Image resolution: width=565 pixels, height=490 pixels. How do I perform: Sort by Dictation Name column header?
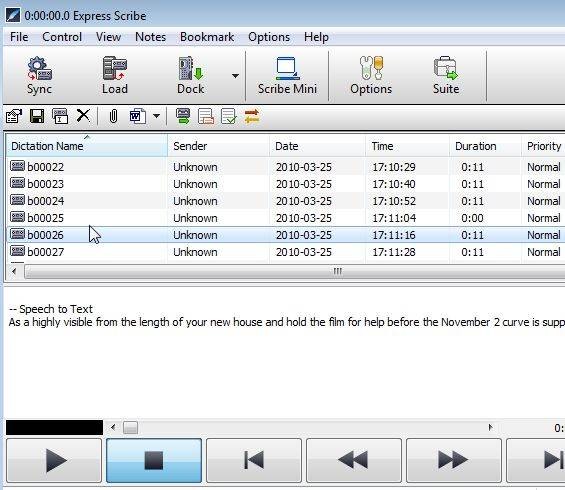pyautogui.click(x=86, y=146)
